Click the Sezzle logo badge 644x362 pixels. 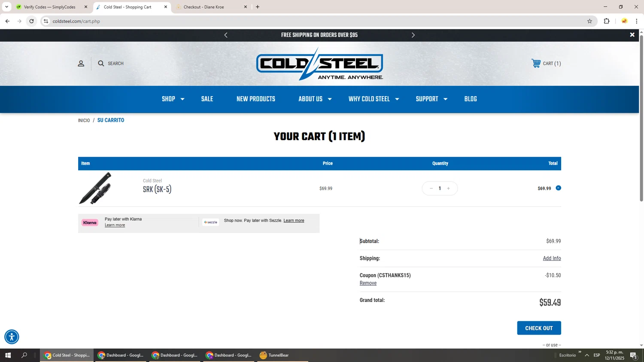[x=210, y=222]
